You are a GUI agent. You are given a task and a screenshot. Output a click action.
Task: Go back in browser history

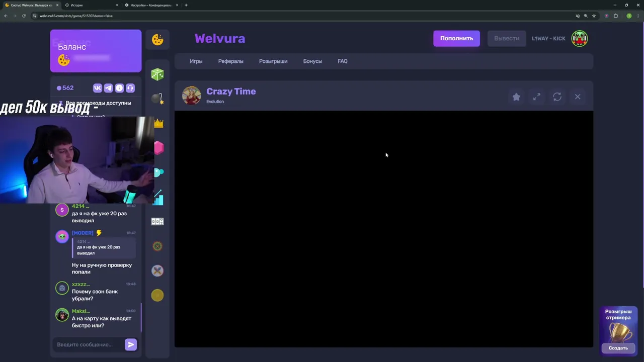pos(6,16)
